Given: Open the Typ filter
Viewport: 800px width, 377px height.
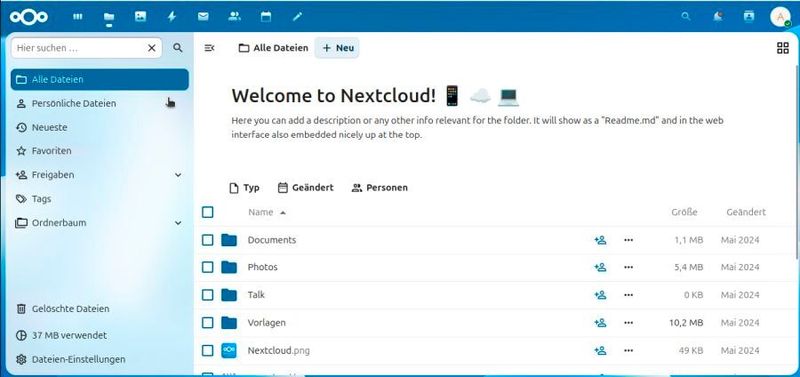Looking at the screenshot, I should coord(244,188).
